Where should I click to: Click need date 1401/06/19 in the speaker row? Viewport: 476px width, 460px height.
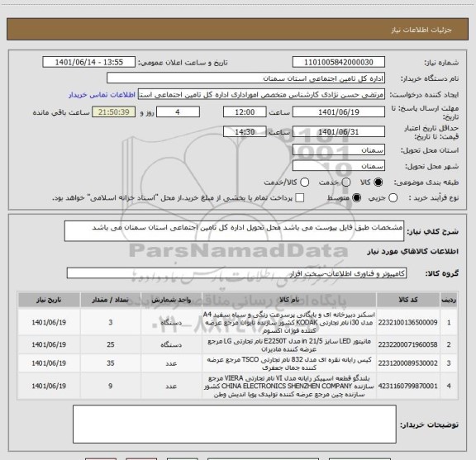pos(49,386)
